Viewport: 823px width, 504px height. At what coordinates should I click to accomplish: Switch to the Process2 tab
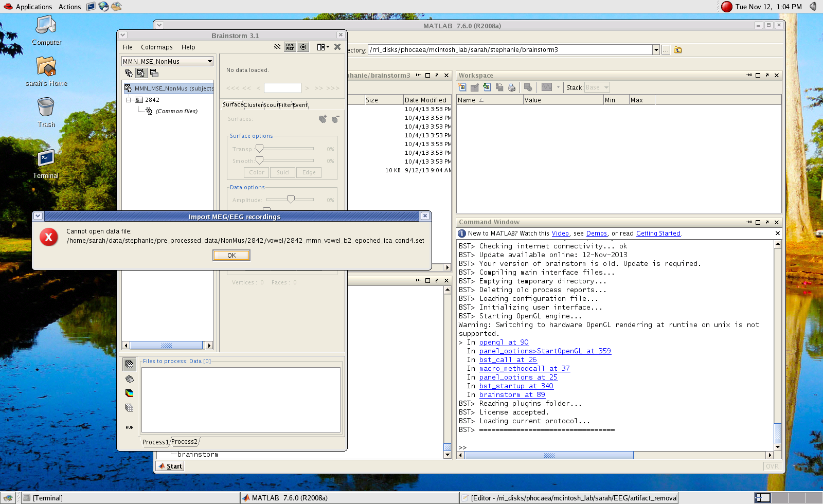click(x=184, y=442)
